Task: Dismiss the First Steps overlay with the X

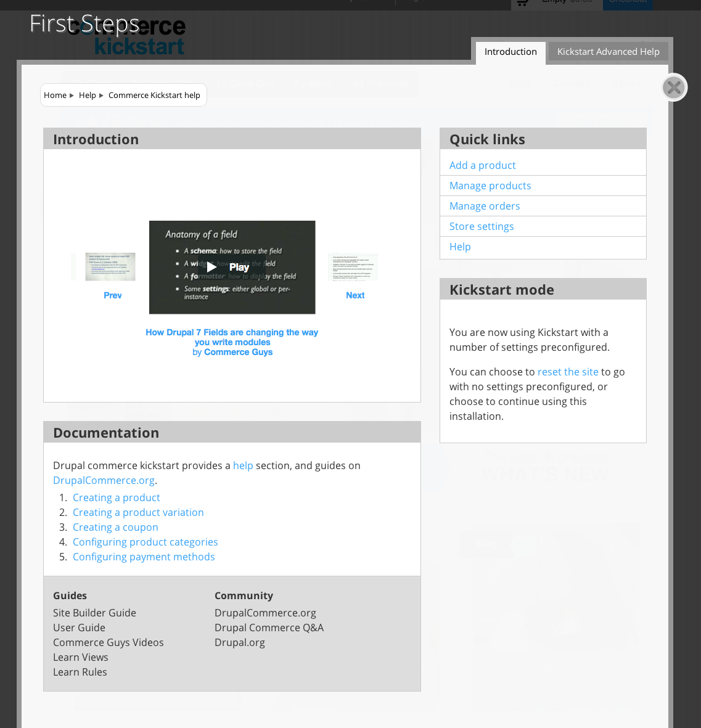Action: (x=674, y=88)
